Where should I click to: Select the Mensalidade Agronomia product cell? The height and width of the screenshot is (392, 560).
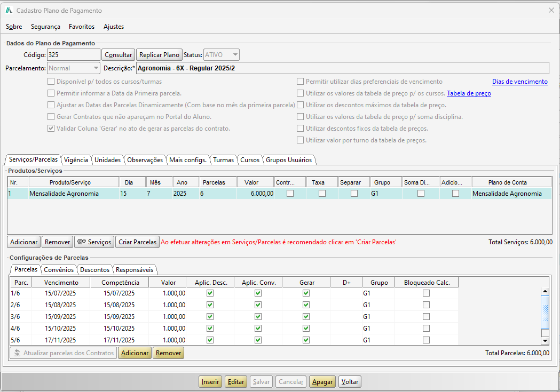74,193
